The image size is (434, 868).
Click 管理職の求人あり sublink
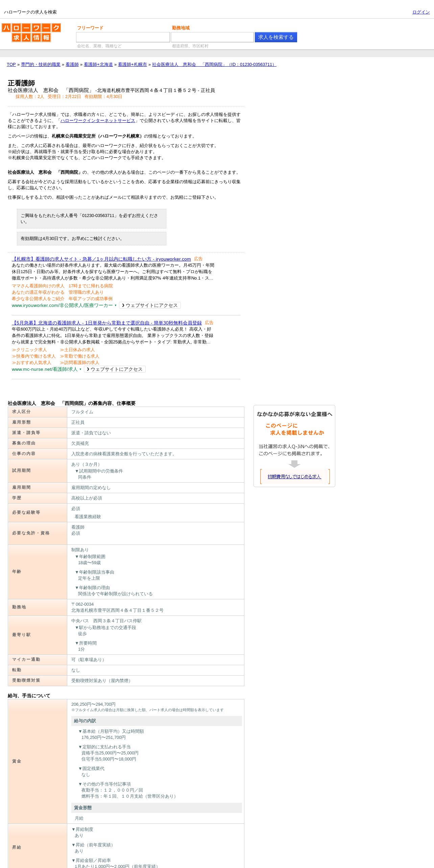click(x=86, y=292)
